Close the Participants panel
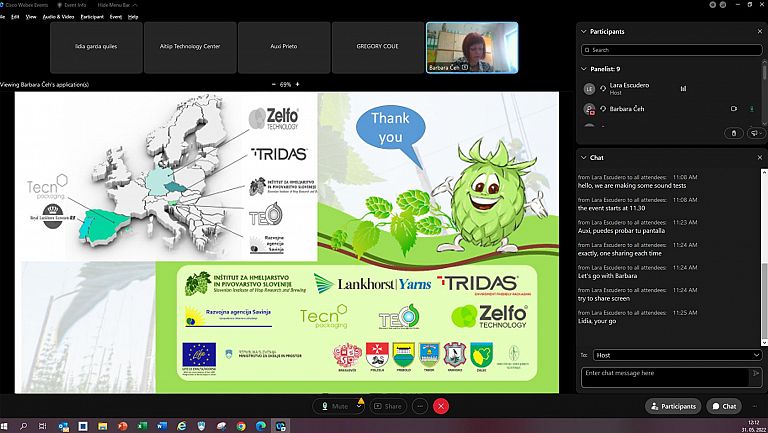This screenshot has width=768, height=433. (x=760, y=31)
